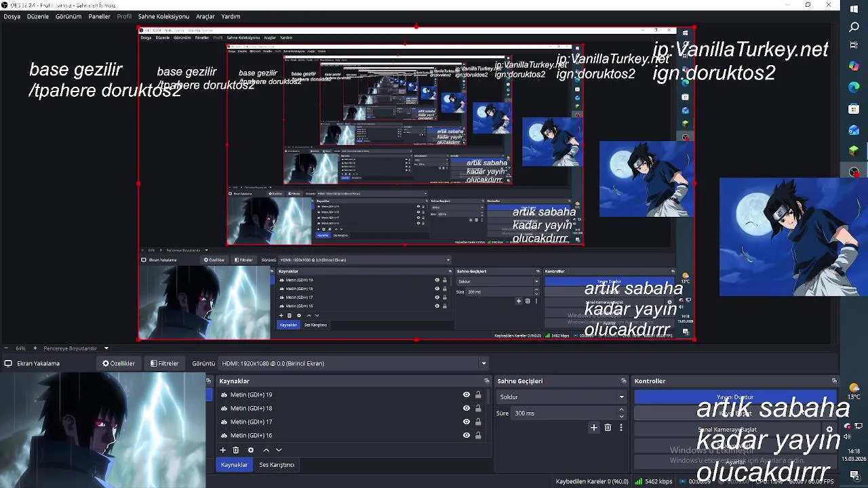This screenshot has height=488, width=868.
Task: Open Ayarlar from the Kontroller panel
Action: [x=735, y=462]
